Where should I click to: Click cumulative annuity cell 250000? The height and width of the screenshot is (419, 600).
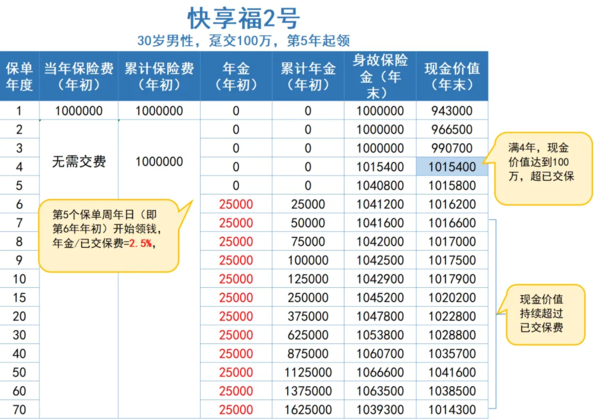(308, 298)
